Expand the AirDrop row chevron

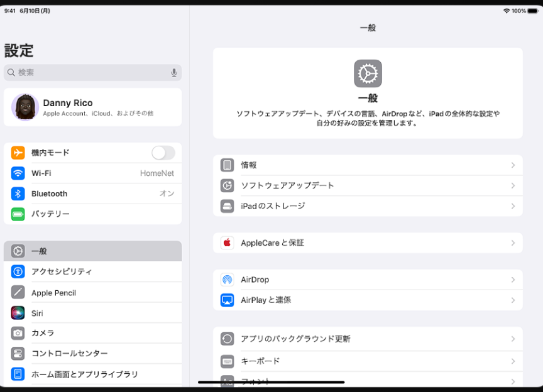pos(513,280)
